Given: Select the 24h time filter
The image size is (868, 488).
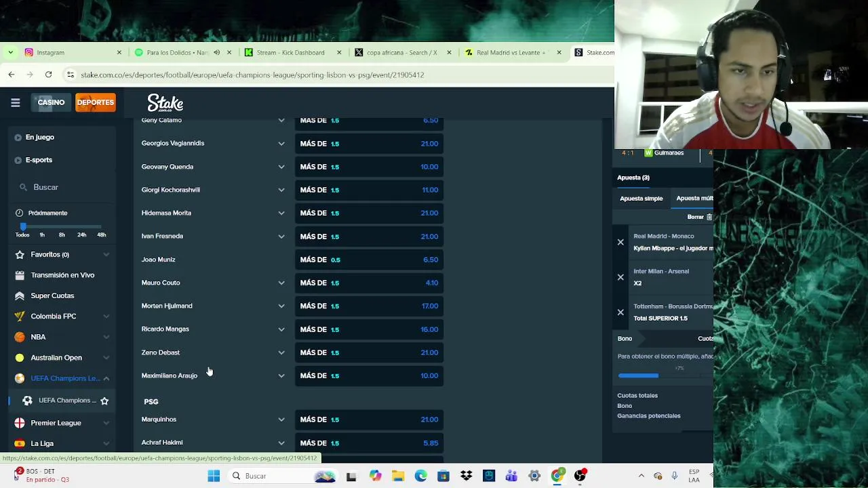Looking at the screenshot, I should click(x=81, y=235).
